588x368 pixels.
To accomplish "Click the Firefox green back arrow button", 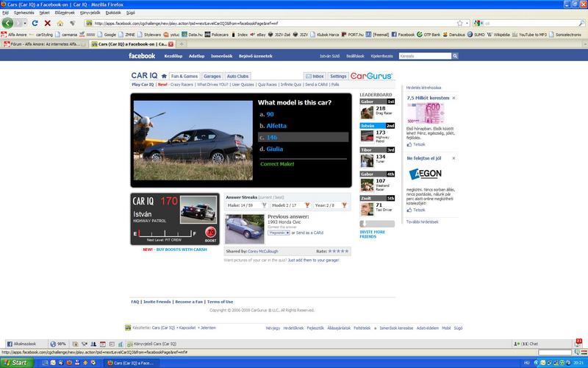I will (x=7, y=23).
